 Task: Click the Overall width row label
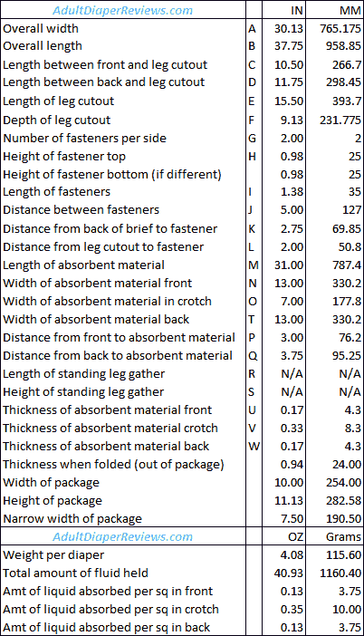41,28
